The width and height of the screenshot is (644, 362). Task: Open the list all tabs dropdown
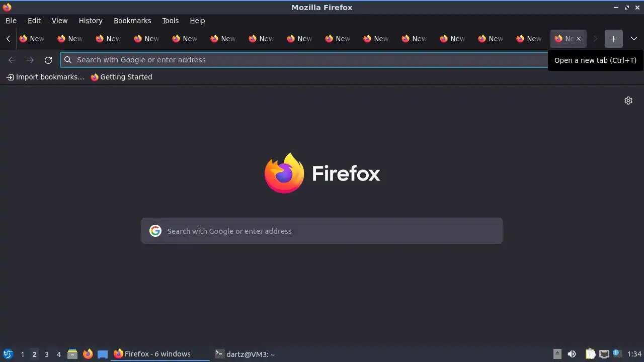(x=633, y=39)
